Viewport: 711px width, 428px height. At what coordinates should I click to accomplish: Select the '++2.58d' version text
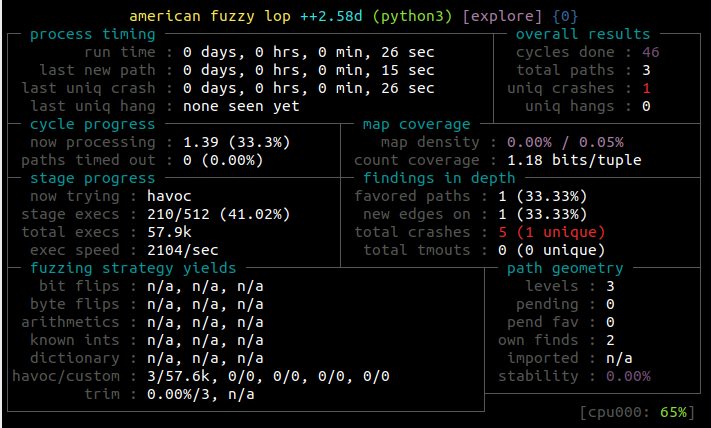click(x=331, y=16)
